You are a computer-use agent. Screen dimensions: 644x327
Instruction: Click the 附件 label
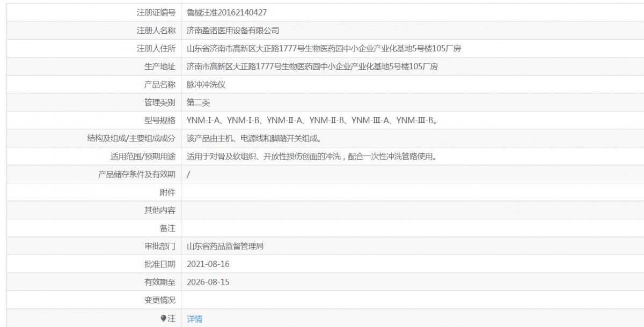(x=167, y=192)
